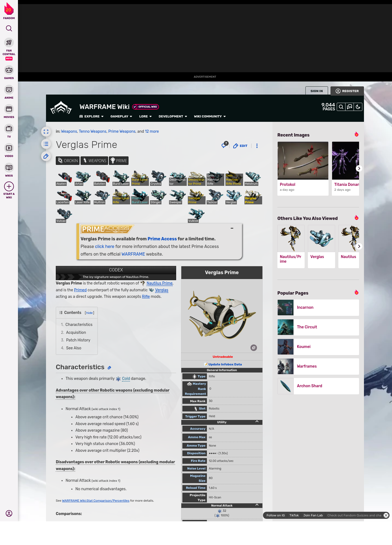Open the Vulklok weapon icon
The height and width of the screenshot is (545, 392).
point(196,215)
